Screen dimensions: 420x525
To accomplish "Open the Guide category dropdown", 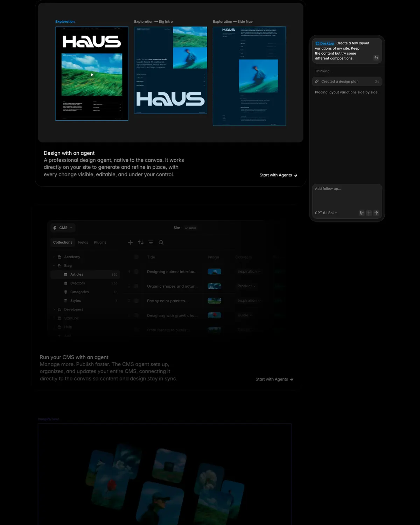I will click(245, 315).
